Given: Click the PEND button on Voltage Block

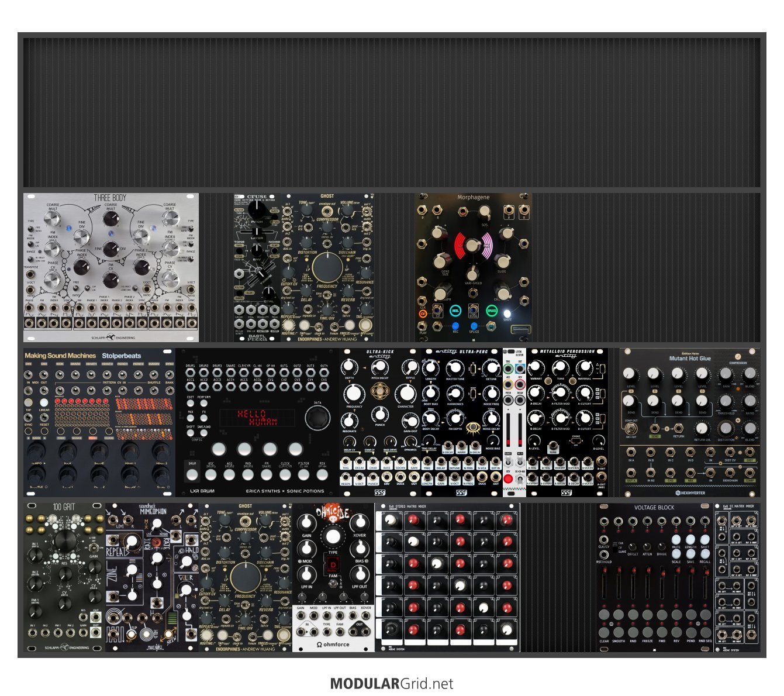Looking at the screenshot, I should click(690, 632).
